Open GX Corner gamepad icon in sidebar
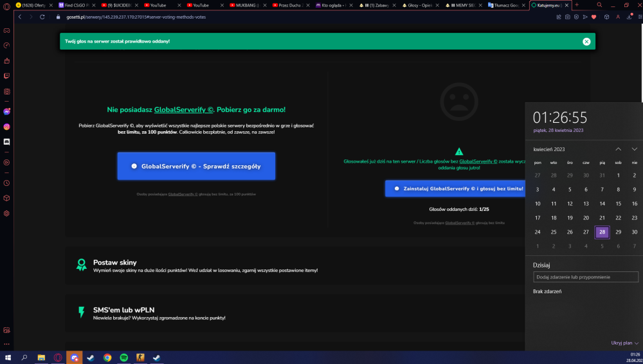Viewport: 643px width, 364px height. pos(6,31)
